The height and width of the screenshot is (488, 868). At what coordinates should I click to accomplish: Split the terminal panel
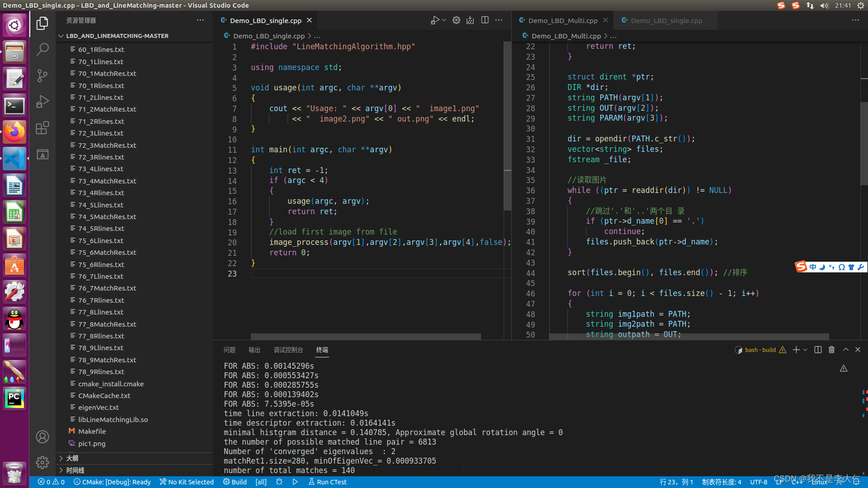point(818,350)
